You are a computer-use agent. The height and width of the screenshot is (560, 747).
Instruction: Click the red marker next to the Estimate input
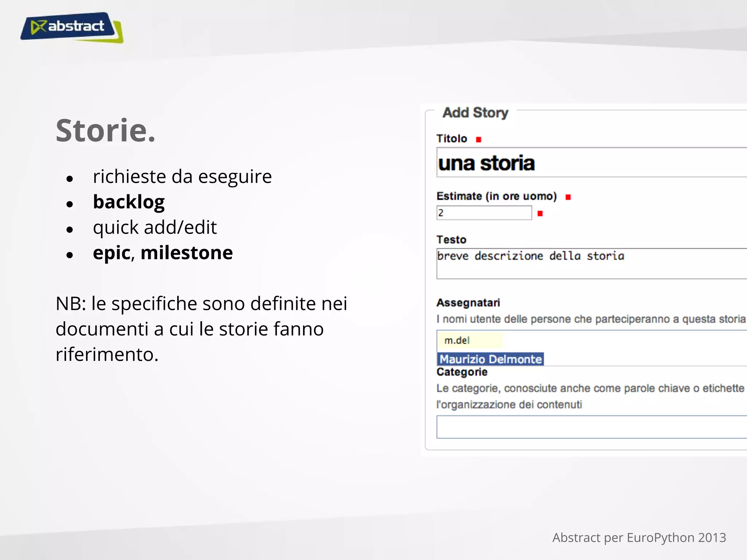click(x=540, y=214)
